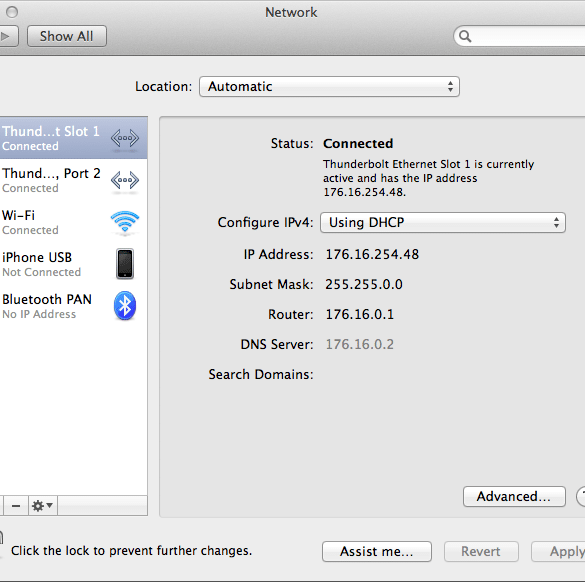
Task: Select Thunderbolt Slot 1 ethernet icon
Action: pyautogui.click(x=125, y=138)
